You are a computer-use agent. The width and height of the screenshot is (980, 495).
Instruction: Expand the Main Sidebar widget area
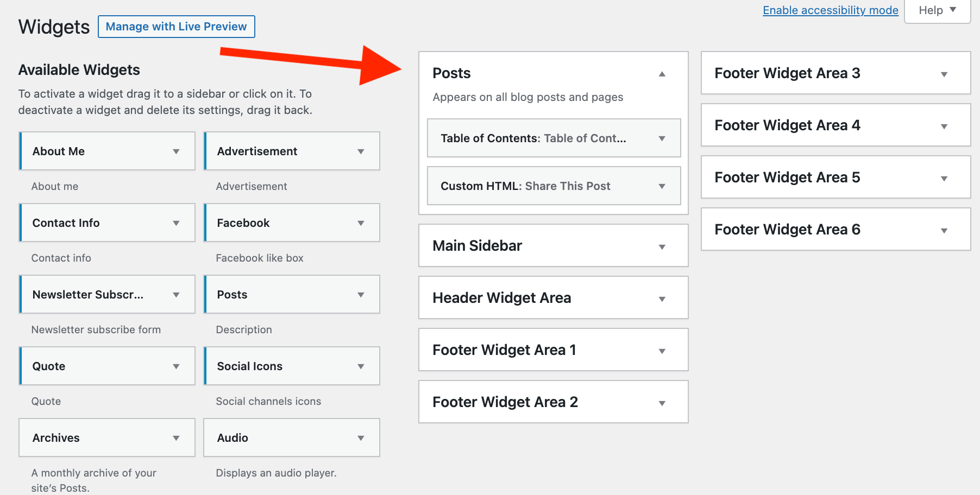coord(662,246)
